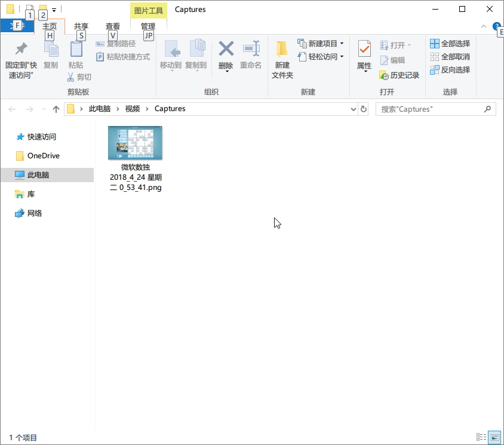The width and height of the screenshot is (504, 445).
Task: Expand the arrow under 属性
Action: [365, 72]
